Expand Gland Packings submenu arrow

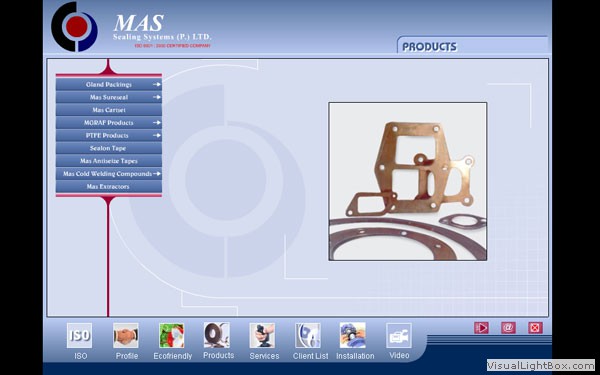pyautogui.click(x=157, y=84)
